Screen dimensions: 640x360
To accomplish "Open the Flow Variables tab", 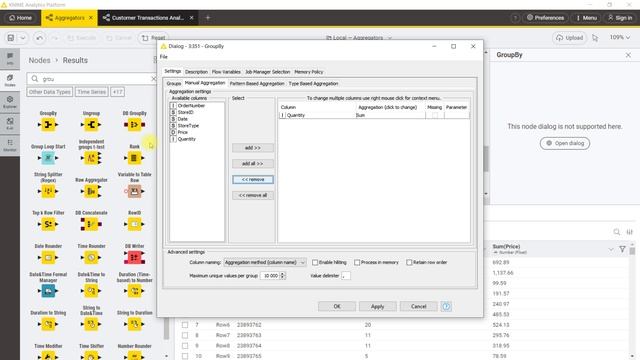I will [226, 72].
